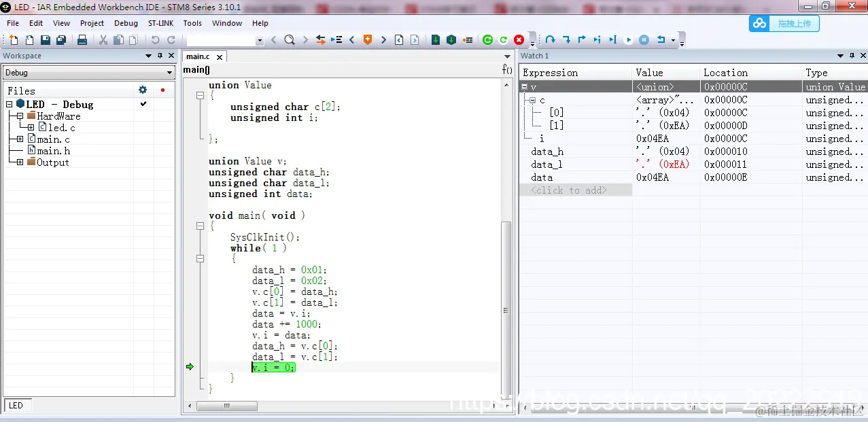Click the Run to Cursor icon
The image size is (868, 422).
coord(613,40)
